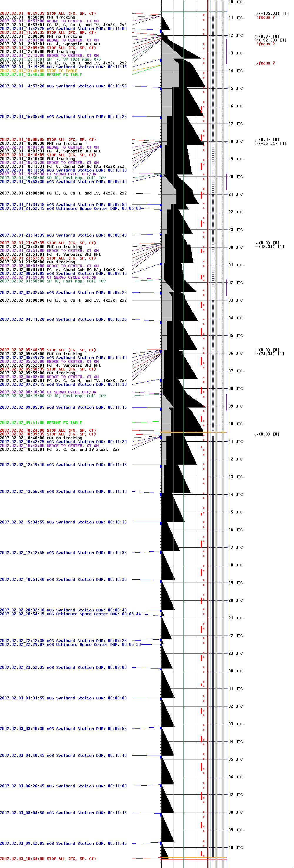The width and height of the screenshot is (294, 868).
Task: Select AOS Svalbard Station pass at 2007.02.01_14:57:20
Action: (63, 86)
